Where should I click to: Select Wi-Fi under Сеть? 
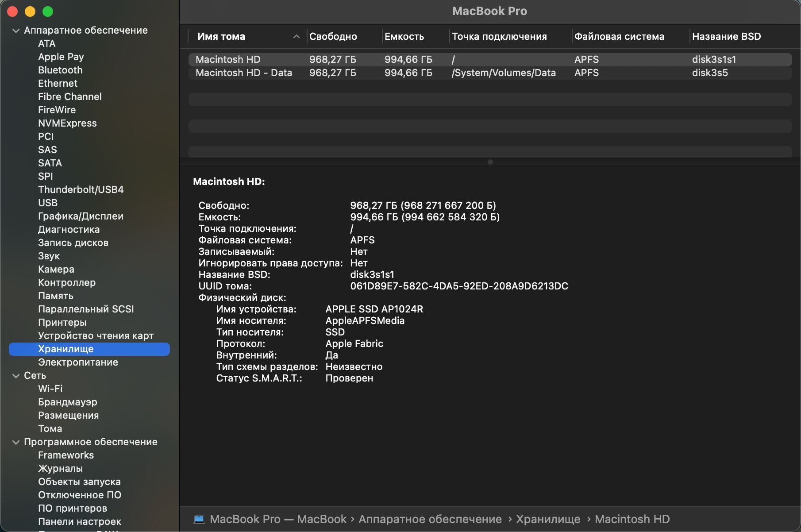pyautogui.click(x=50, y=389)
